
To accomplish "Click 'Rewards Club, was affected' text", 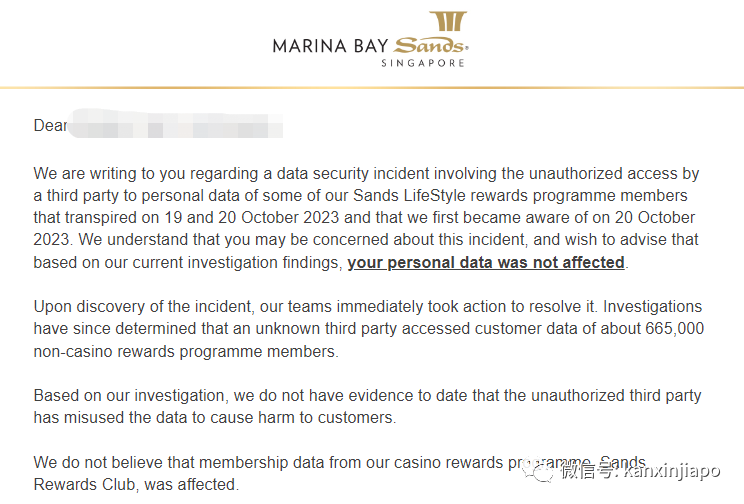I will coord(135,485).
